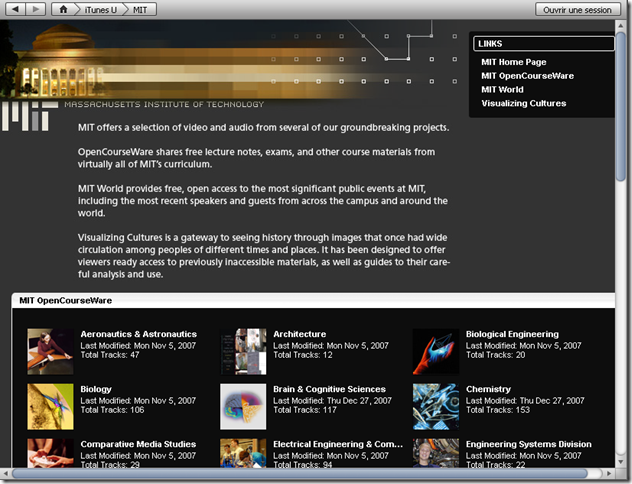Open Aeronautics & Astronautics course thumbnail
Screen dimensions: 632x484
(x=50, y=351)
